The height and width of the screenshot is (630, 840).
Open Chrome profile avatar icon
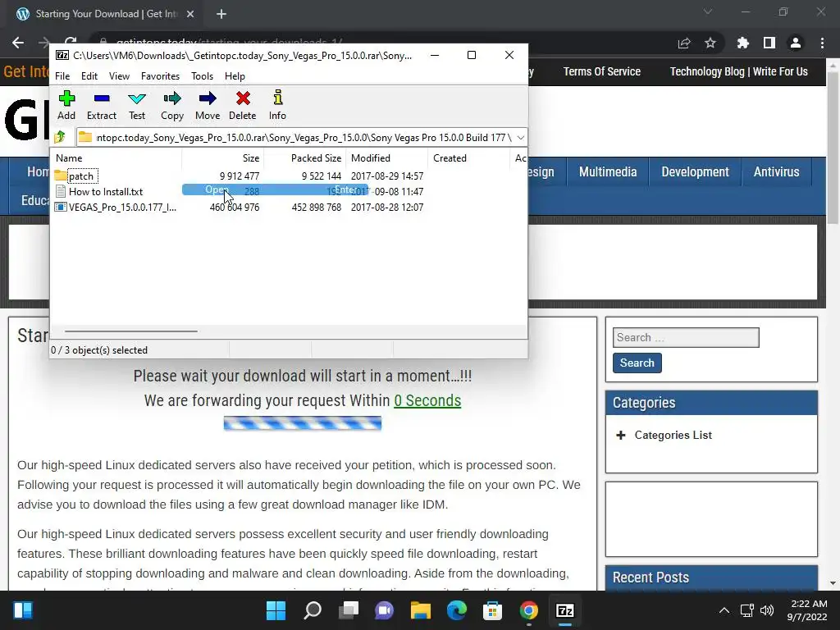(796, 43)
